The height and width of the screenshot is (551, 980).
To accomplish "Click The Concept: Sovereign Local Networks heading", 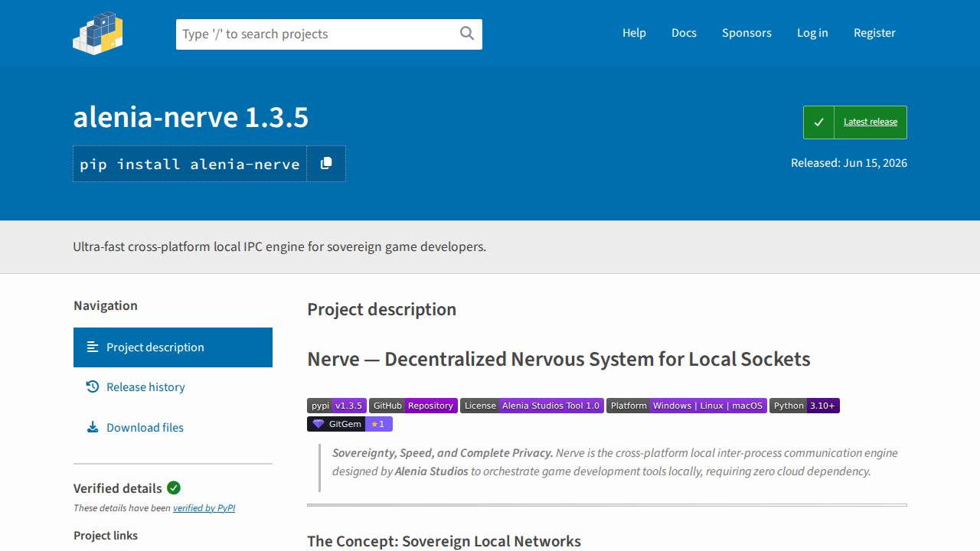I will coord(444,541).
